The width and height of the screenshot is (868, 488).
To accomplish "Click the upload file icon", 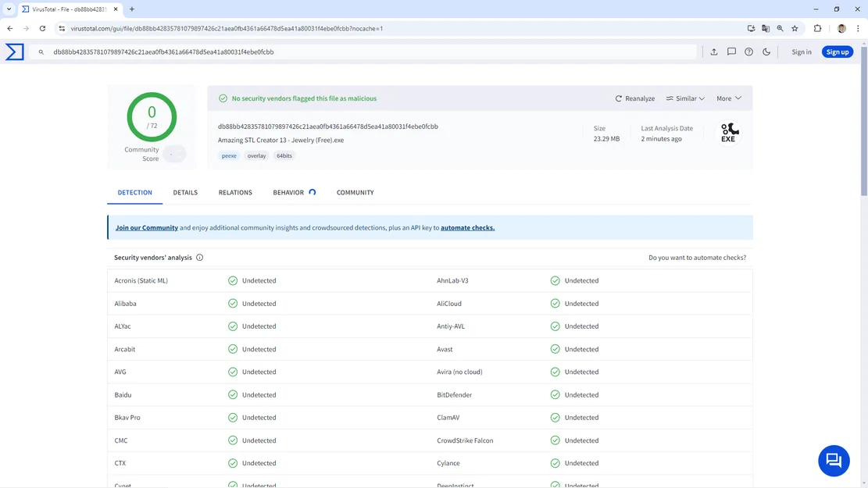I will click(714, 52).
